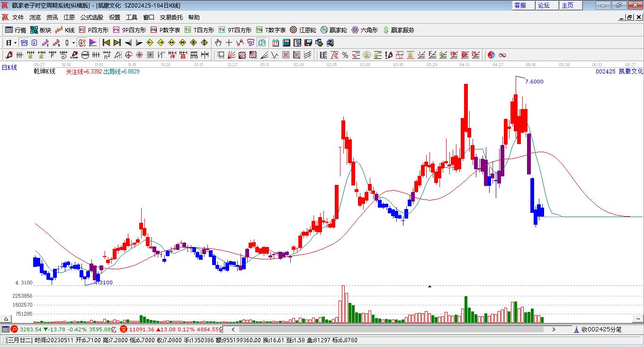Click the red Gann fan lines icon
The width and height of the screenshot is (644, 347).
[x=232, y=55]
